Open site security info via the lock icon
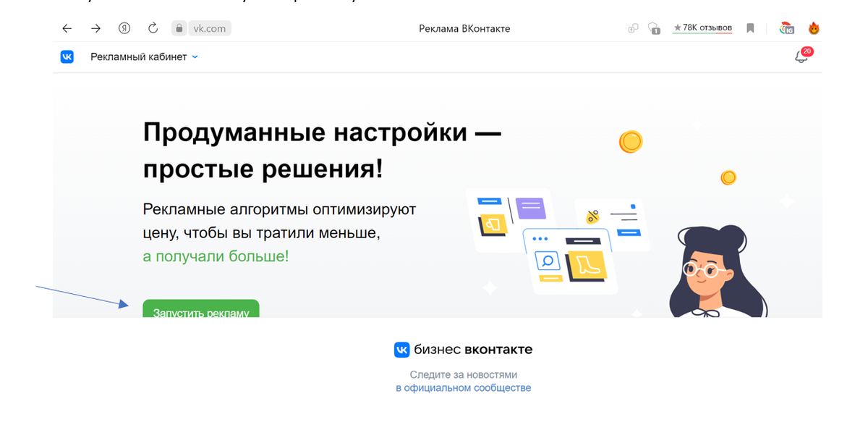The image size is (868, 425). [179, 28]
